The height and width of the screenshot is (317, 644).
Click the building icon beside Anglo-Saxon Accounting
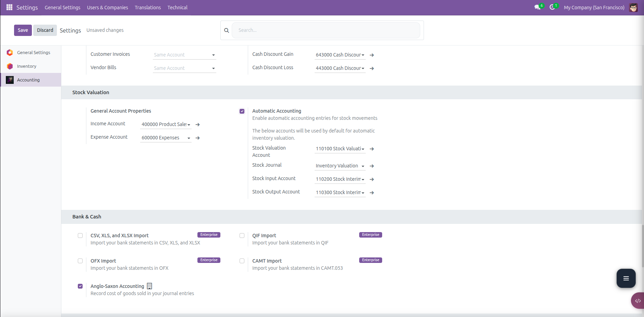tap(149, 286)
